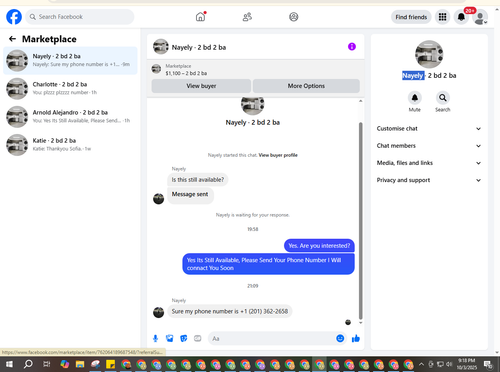
Task: Open Task View on the taskbar
Action: 46,364
